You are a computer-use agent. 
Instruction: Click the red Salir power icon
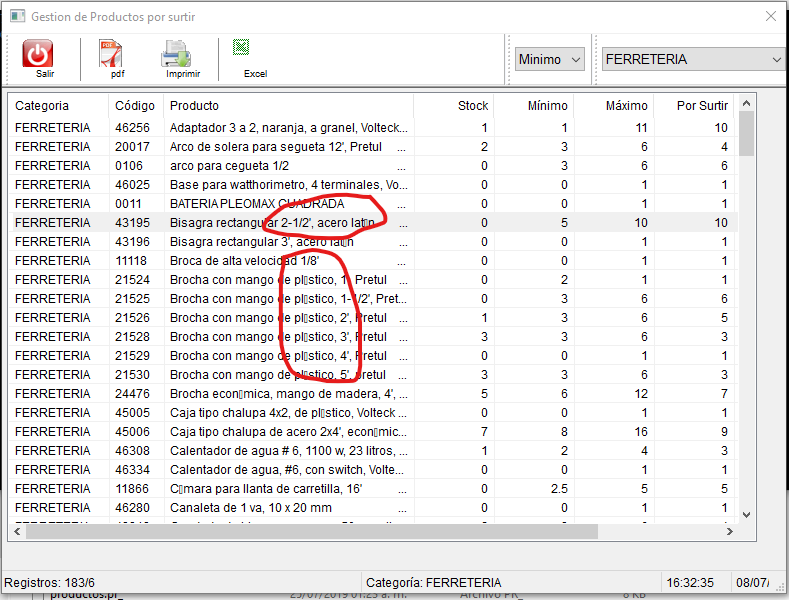coord(38,54)
